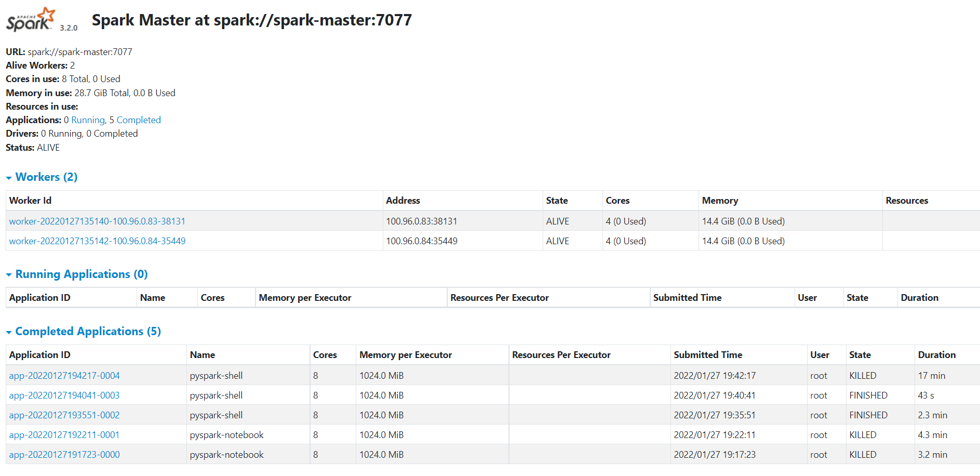
Task: Open application app-20220127191723-0000
Action: [x=64, y=455]
